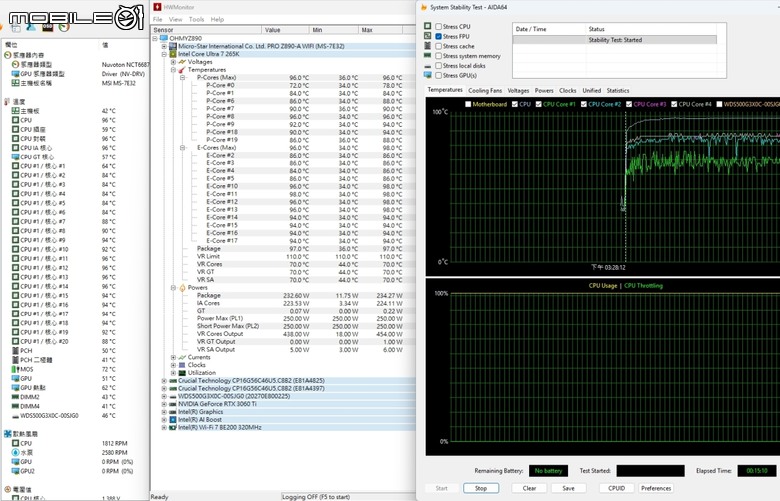
Task: Open the Unified tab
Action: [x=591, y=91]
